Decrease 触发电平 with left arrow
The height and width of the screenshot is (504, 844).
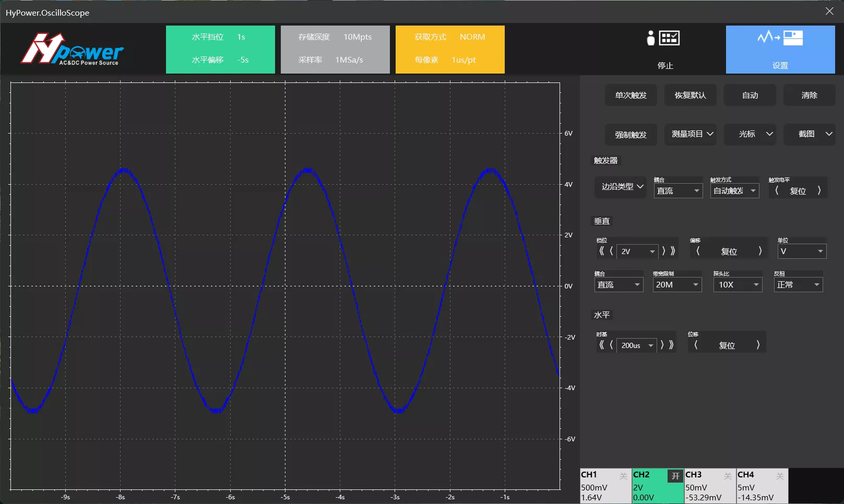pos(777,190)
